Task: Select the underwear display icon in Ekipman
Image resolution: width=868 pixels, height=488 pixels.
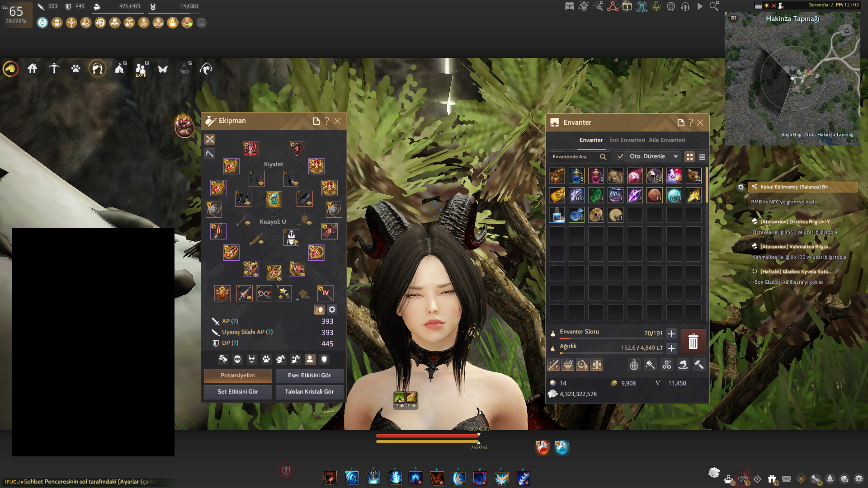Action: (252, 359)
